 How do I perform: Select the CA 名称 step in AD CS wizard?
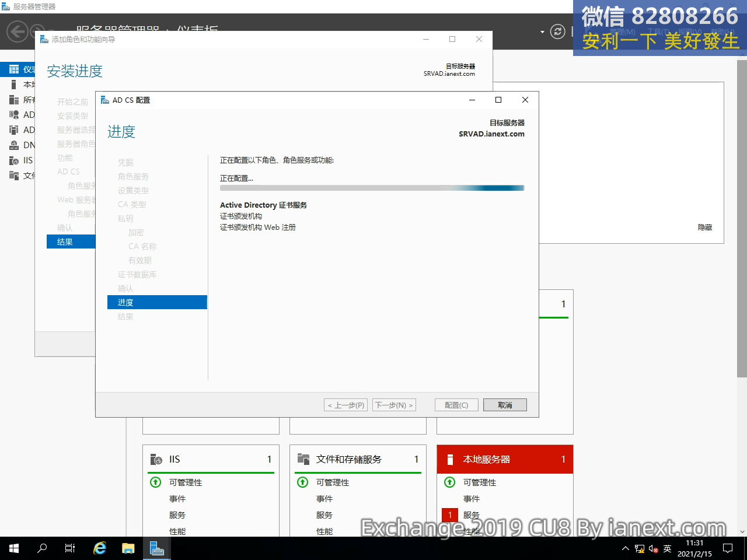tap(142, 246)
